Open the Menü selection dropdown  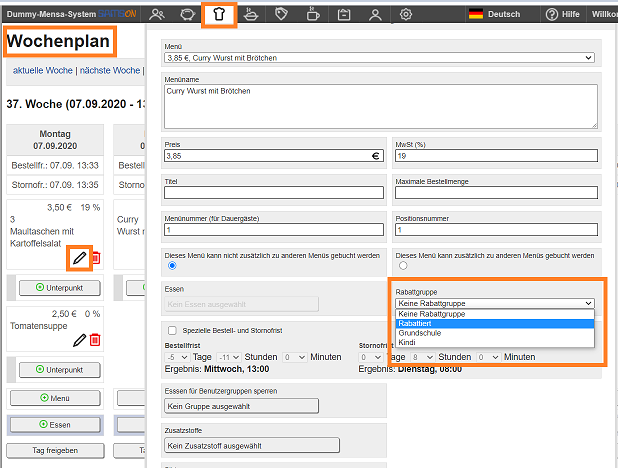coord(379,58)
